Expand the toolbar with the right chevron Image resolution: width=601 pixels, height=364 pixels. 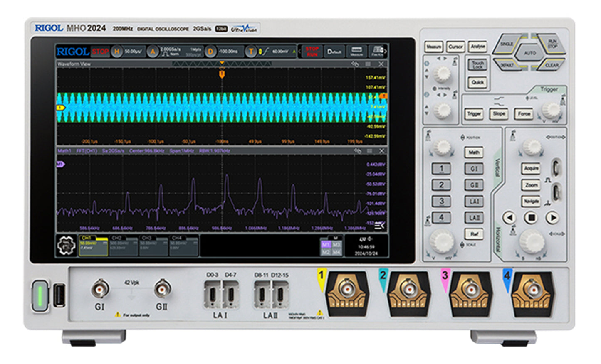(x=385, y=52)
